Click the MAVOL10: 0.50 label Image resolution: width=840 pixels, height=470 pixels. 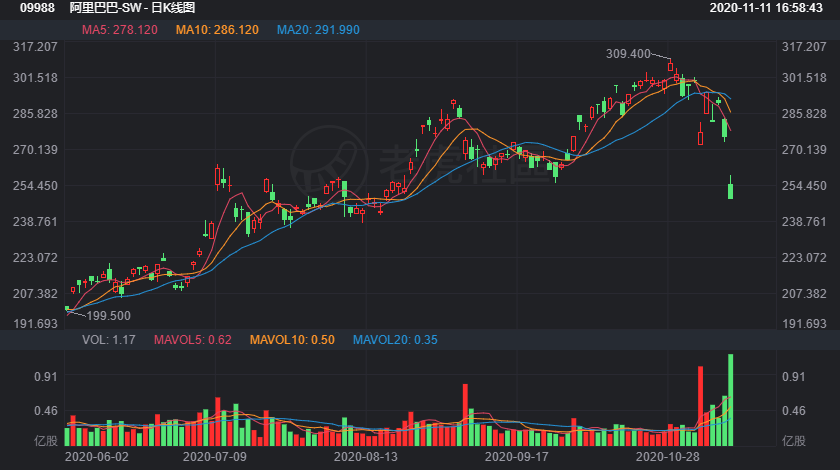click(x=292, y=340)
